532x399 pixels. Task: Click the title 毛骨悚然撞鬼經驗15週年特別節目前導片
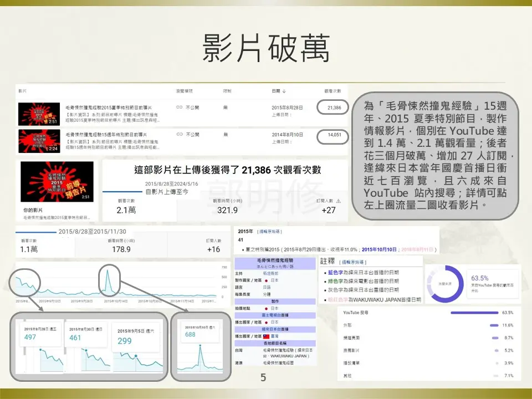click(106, 134)
